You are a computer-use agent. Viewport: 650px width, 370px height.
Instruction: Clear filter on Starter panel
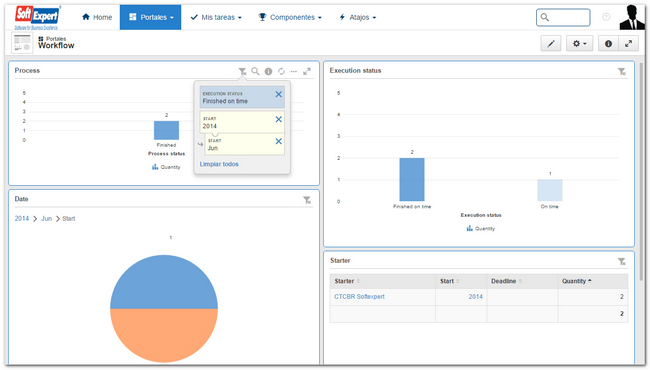tap(622, 261)
